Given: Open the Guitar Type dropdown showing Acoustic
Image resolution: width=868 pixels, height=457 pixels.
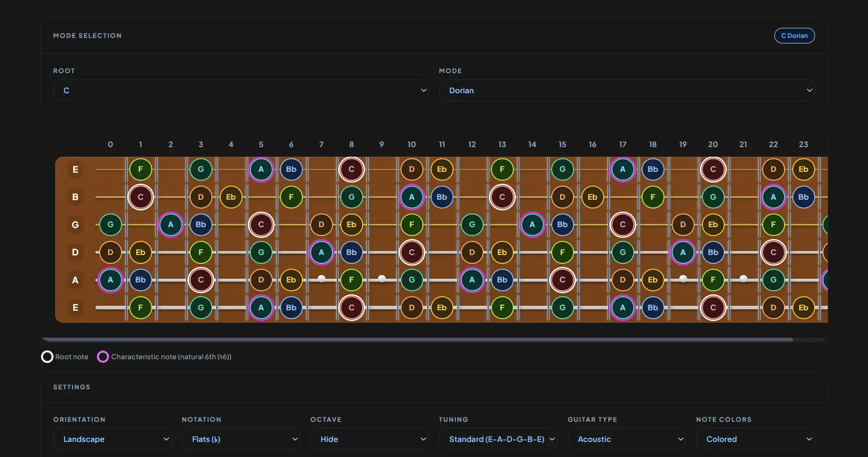Looking at the screenshot, I should point(627,439).
